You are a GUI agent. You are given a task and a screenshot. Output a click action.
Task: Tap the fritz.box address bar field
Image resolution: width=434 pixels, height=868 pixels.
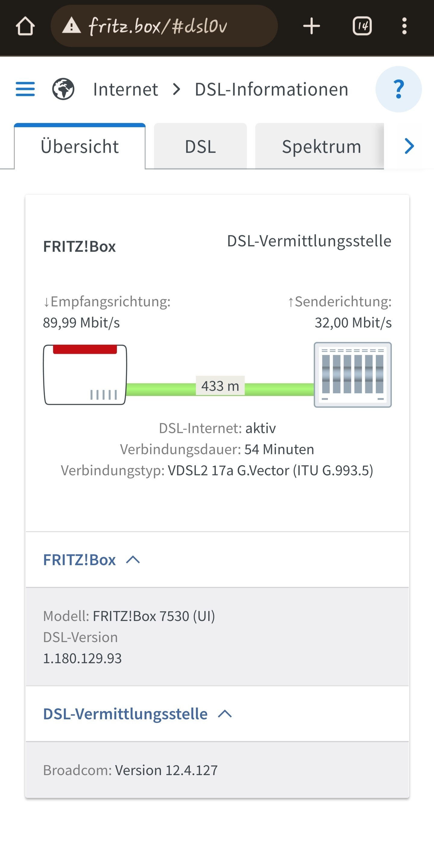164,26
